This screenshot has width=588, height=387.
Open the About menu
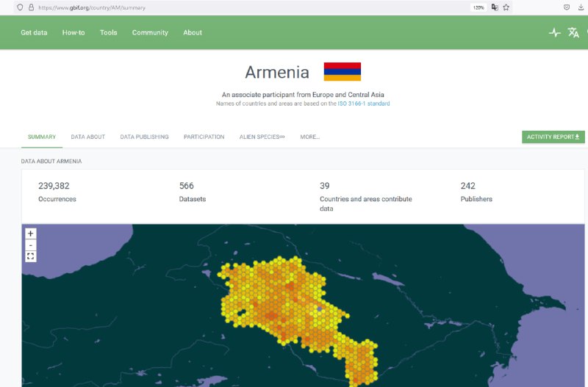click(193, 32)
